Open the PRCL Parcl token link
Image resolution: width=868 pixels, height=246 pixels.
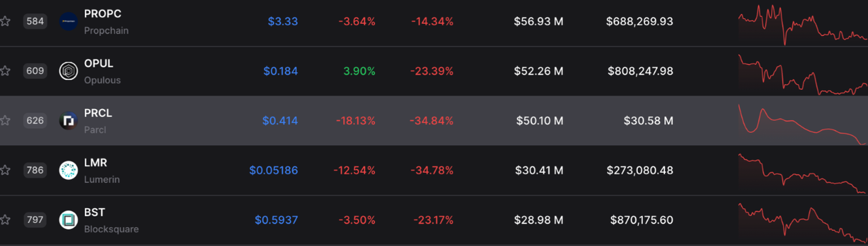tap(98, 121)
